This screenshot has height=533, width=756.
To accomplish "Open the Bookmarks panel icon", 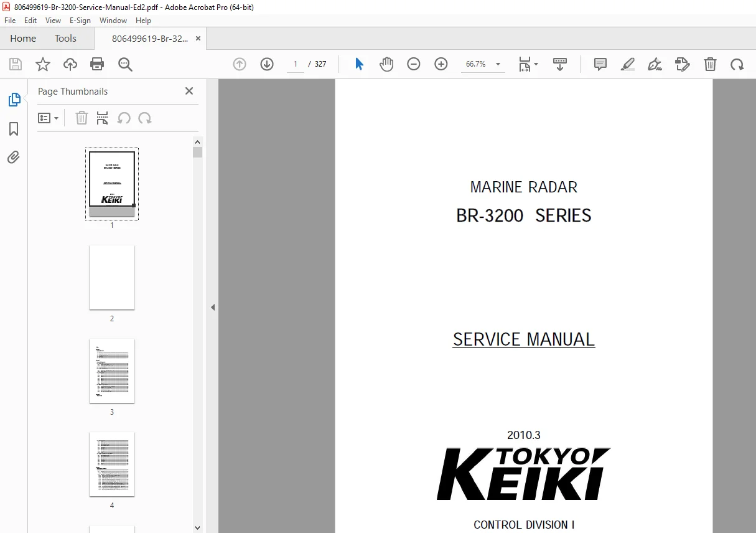I will tap(14, 129).
